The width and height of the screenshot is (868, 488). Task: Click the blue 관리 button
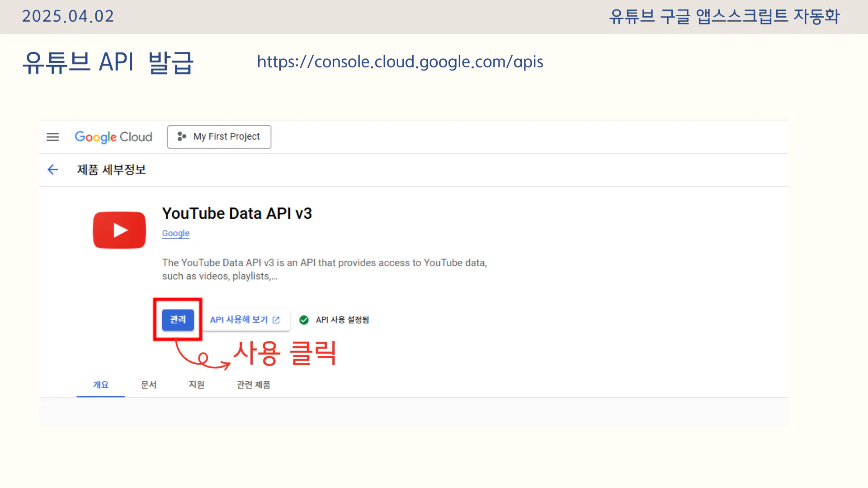pos(178,319)
